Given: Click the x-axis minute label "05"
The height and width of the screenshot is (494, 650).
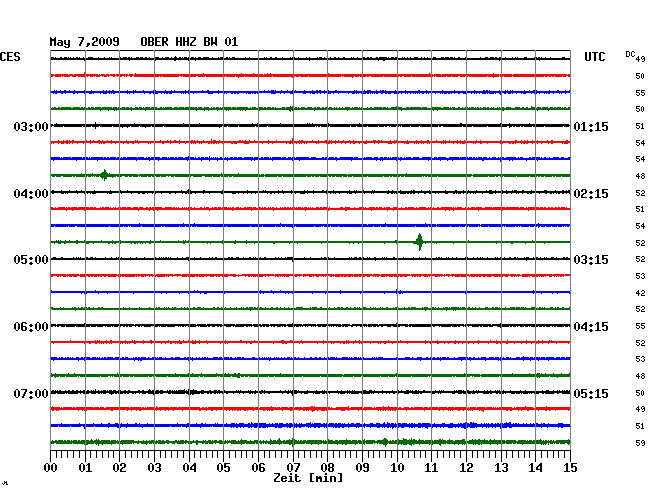Looking at the screenshot, I should pyautogui.click(x=223, y=467).
